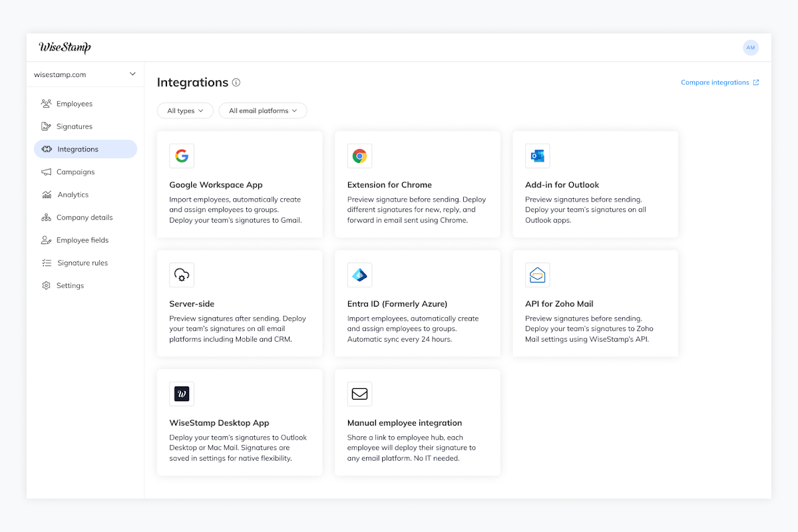Click 'Mail settings using WiseStamp's API.' text
The image size is (798, 532).
click(587, 339)
